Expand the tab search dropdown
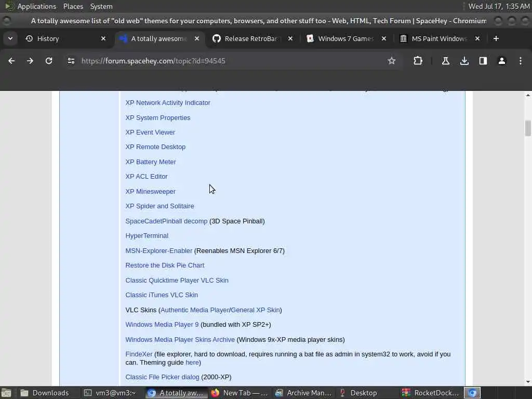The image size is (532, 399). (x=10, y=38)
